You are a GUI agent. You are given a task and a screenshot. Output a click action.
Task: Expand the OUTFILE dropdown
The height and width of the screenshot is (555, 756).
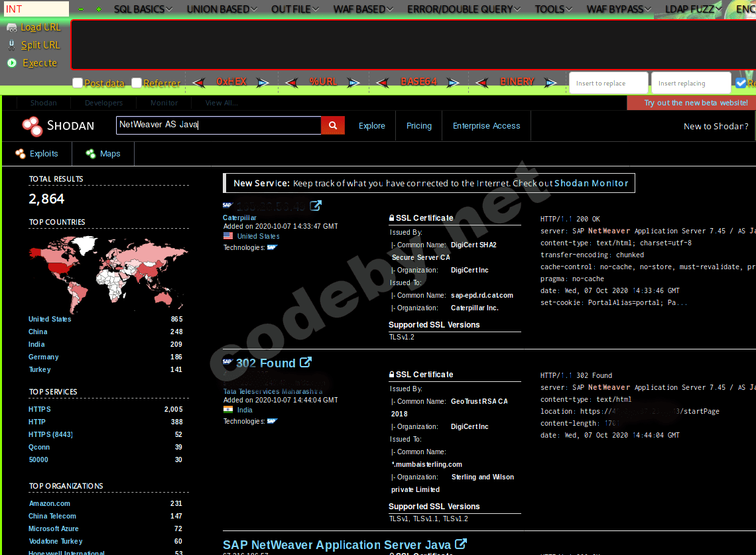pos(295,9)
